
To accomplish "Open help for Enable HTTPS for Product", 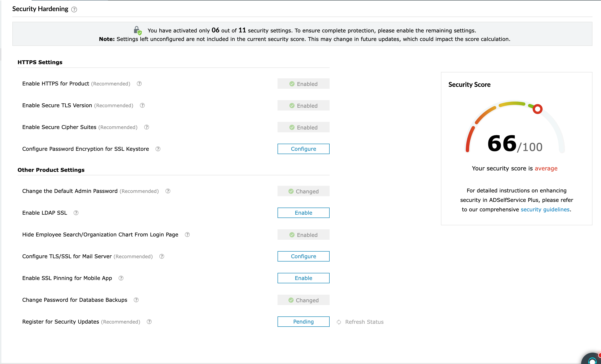I will (139, 84).
